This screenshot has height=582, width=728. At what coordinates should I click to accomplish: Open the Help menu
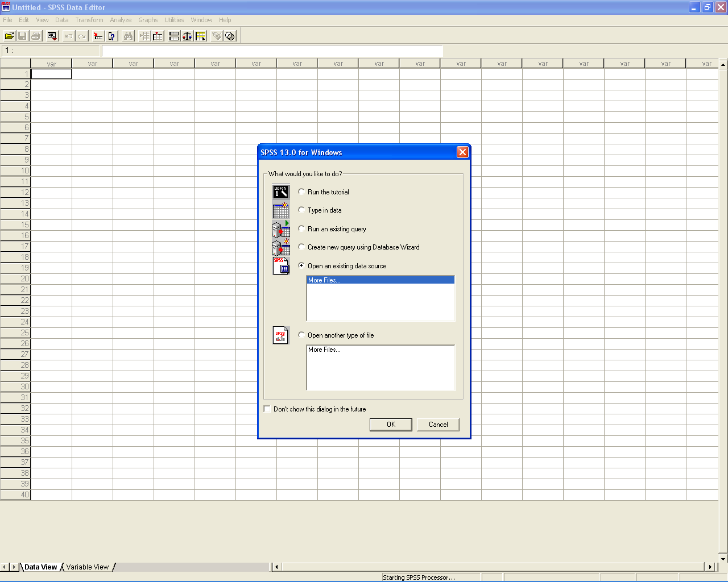225,20
